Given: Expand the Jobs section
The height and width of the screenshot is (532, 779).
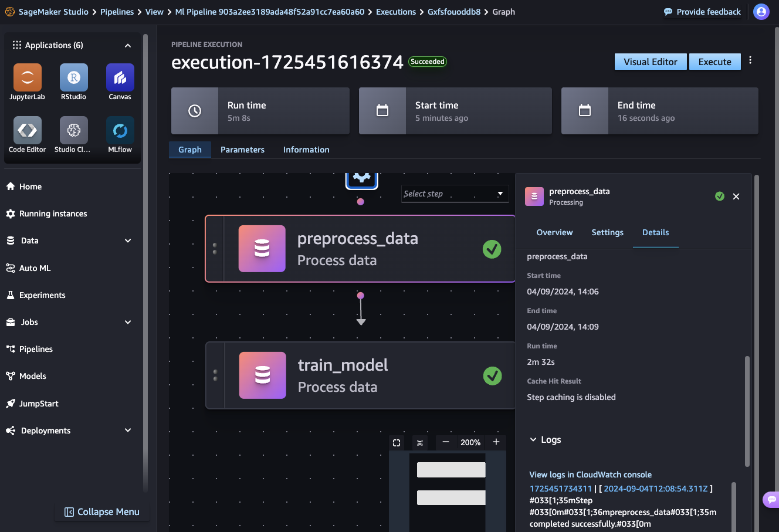Looking at the screenshot, I should pyautogui.click(x=70, y=322).
